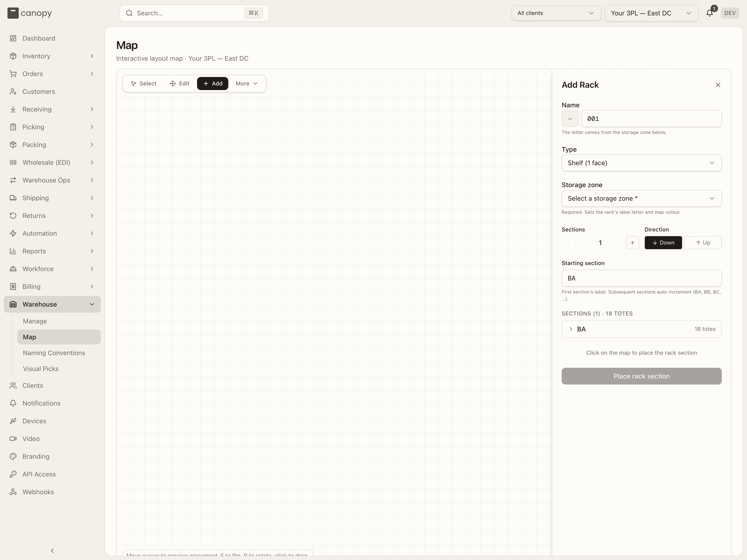Viewport: 747px width, 560px height.
Task: Open the More toolbar dropdown
Action: tap(247, 83)
